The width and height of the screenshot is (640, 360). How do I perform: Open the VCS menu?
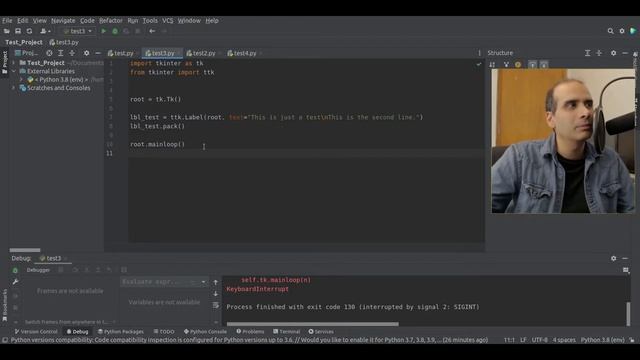pyautogui.click(x=167, y=20)
